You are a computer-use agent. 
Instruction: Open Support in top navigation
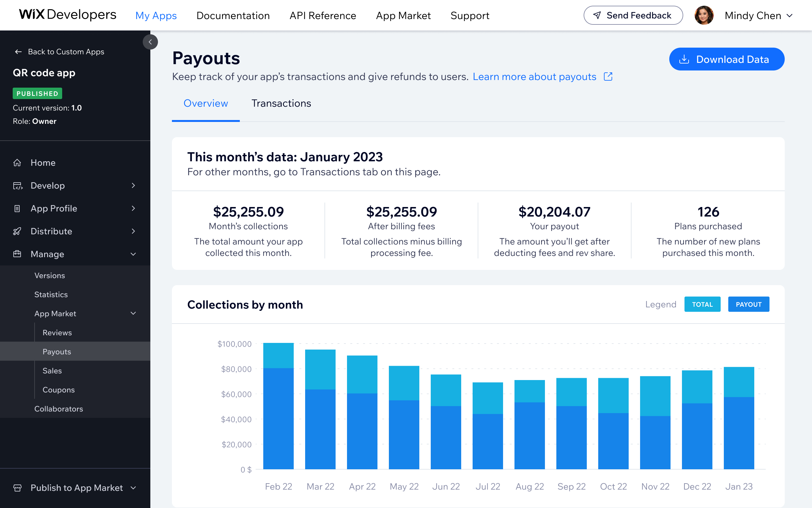point(470,16)
